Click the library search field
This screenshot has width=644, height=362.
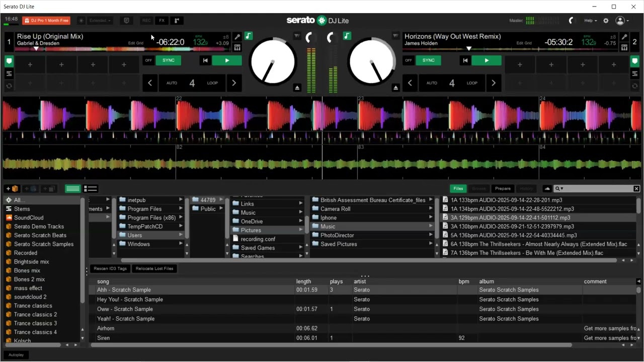pyautogui.click(x=597, y=189)
